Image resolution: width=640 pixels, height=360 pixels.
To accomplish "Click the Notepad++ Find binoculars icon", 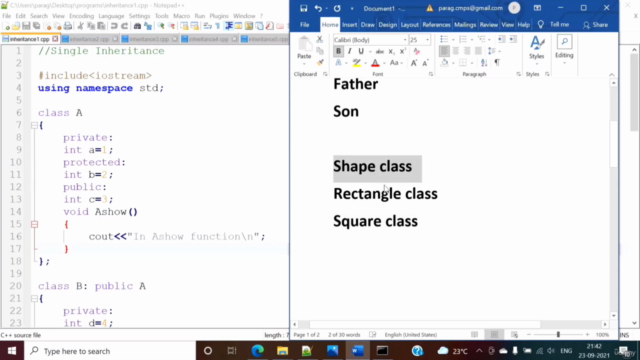I will 137,26.
